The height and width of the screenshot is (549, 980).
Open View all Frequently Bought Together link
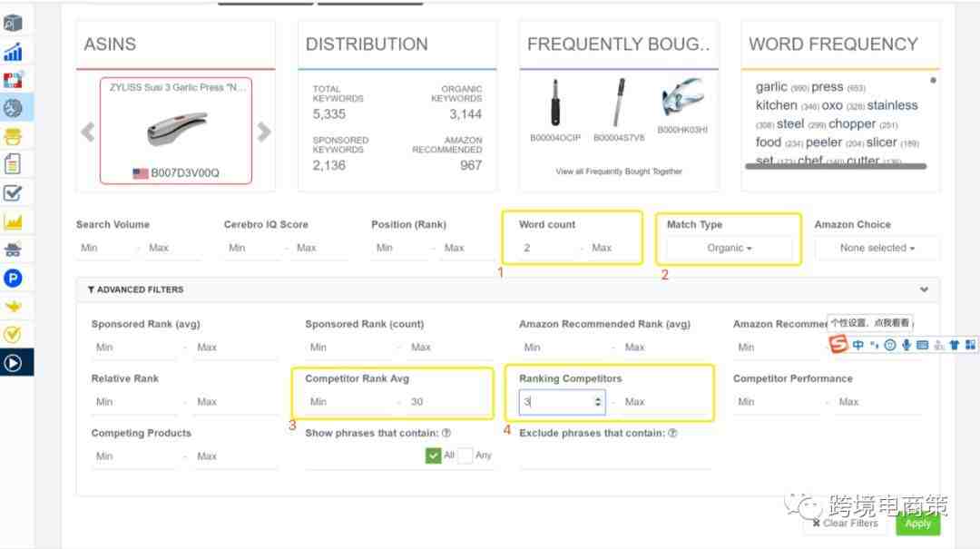[x=619, y=172]
